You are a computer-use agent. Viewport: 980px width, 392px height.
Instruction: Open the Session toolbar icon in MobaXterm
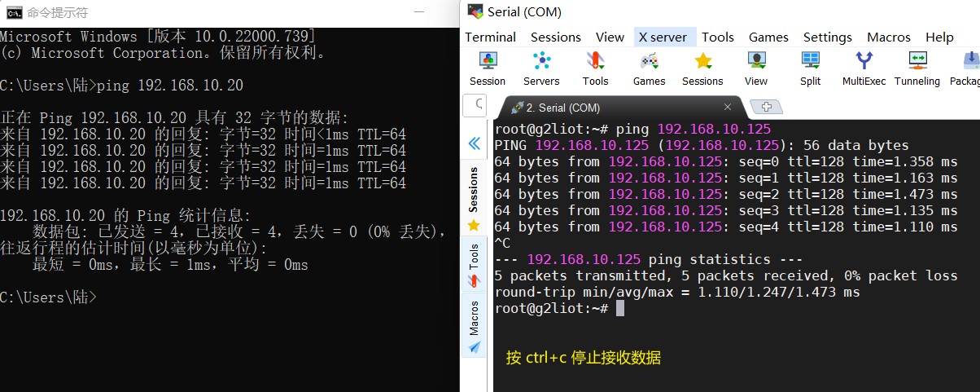[x=488, y=68]
